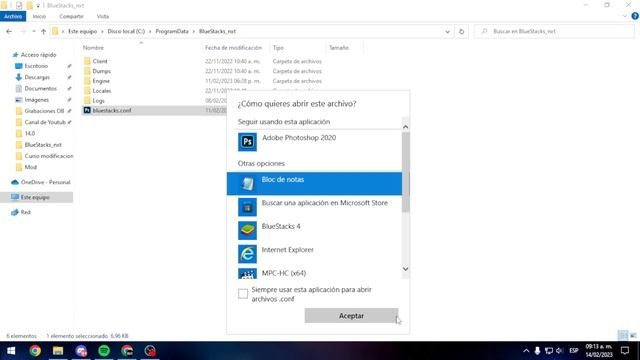Open Red in the navigation pane
This screenshot has width=640, height=360.
point(25,212)
